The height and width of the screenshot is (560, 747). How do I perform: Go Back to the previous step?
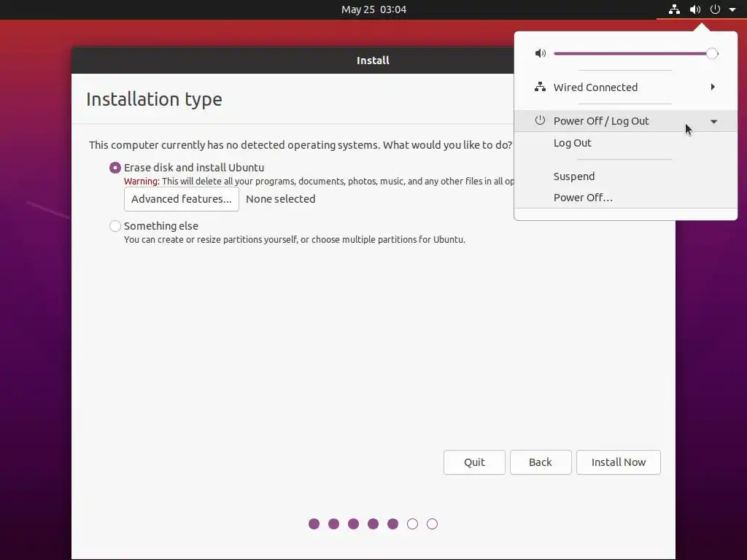(x=541, y=462)
